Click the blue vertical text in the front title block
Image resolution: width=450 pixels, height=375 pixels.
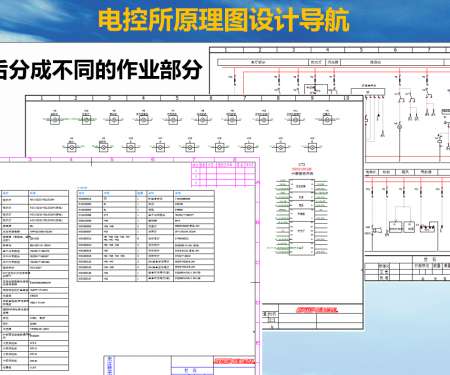(x=109, y=365)
